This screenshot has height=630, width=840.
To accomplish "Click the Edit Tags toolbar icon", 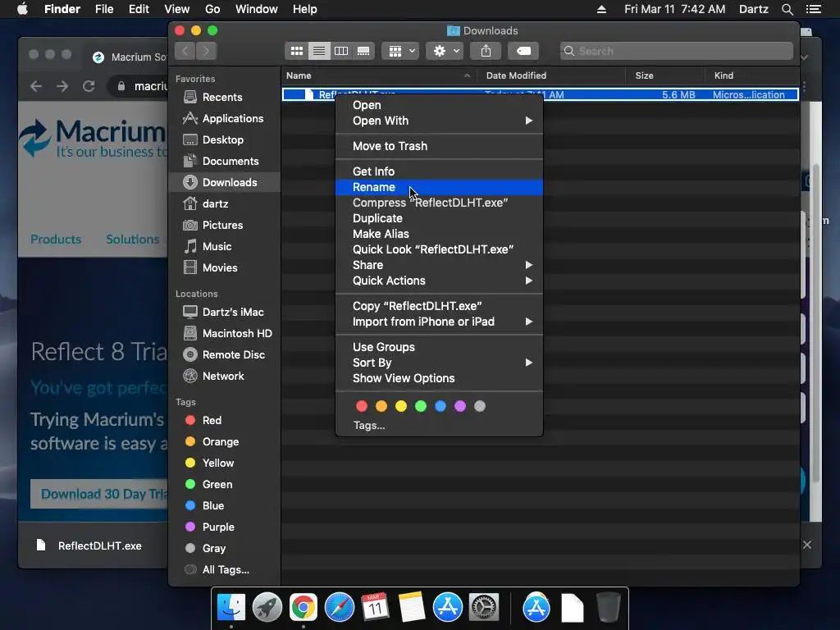I will click(x=523, y=51).
